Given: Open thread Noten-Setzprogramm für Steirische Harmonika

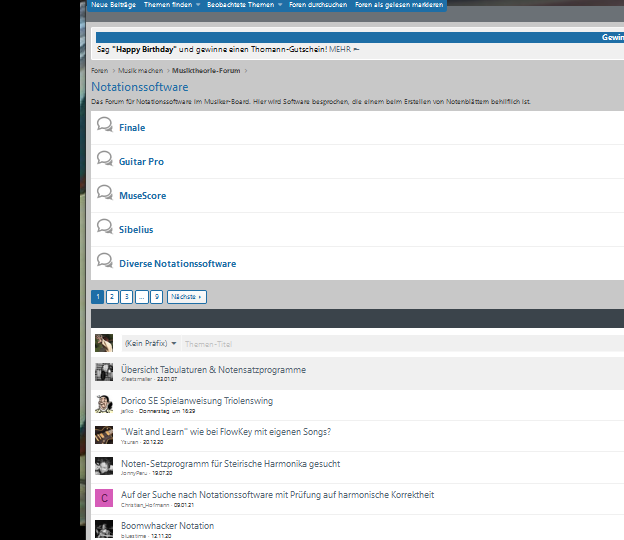Looking at the screenshot, I should pyautogui.click(x=230, y=464).
